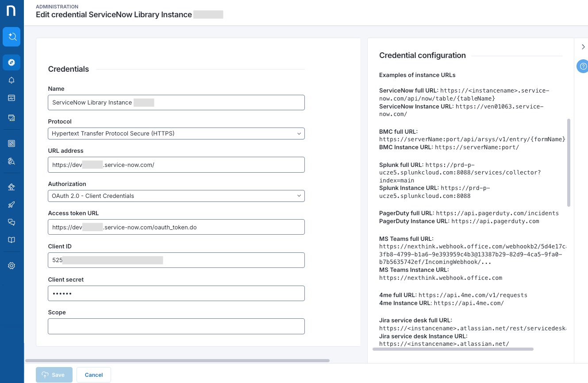
Task: Open the compass icon in the sidebar
Action: [x=12, y=62]
